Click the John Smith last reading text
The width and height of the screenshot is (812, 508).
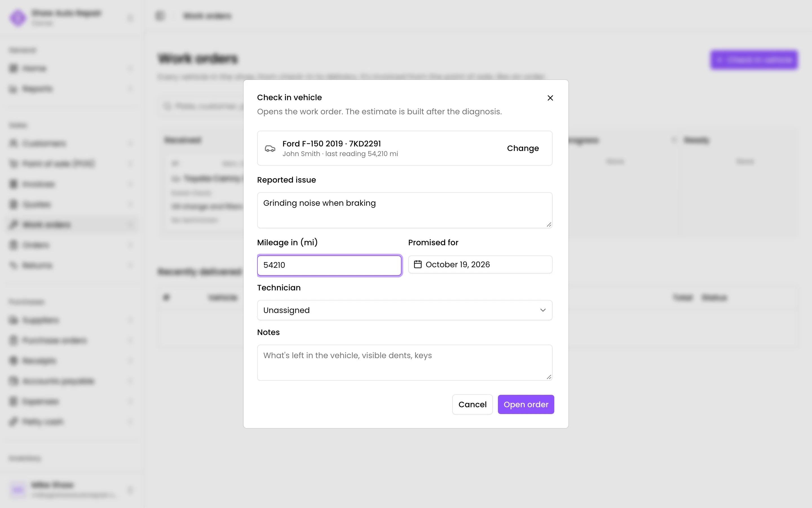pyautogui.click(x=340, y=154)
